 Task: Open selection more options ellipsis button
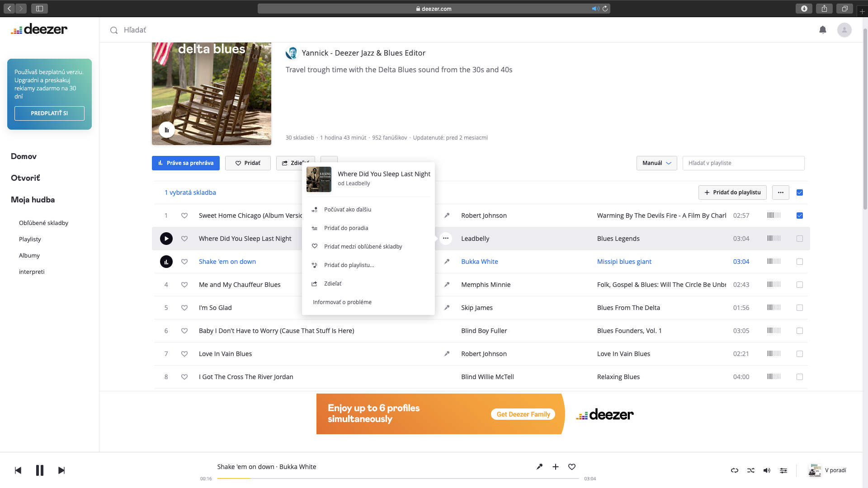click(781, 192)
